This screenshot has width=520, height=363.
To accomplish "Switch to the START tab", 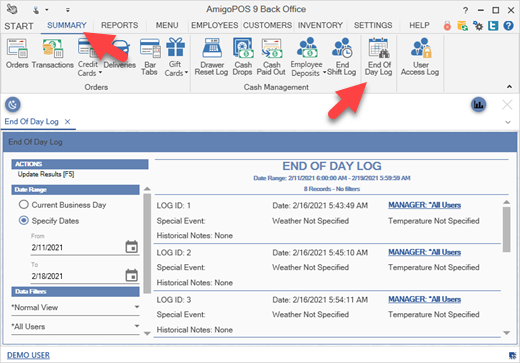I will (19, 26).
